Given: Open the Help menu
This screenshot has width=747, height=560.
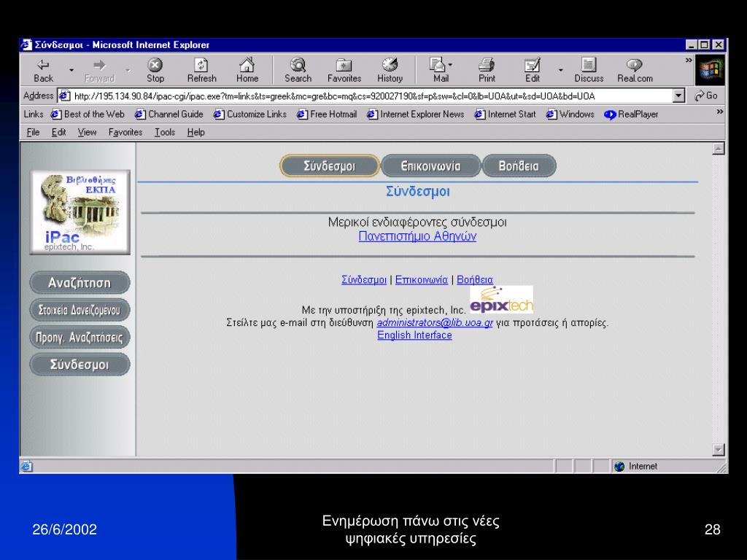Looking at the screenshot, I should pyautogui.click(x=196, y=133).
